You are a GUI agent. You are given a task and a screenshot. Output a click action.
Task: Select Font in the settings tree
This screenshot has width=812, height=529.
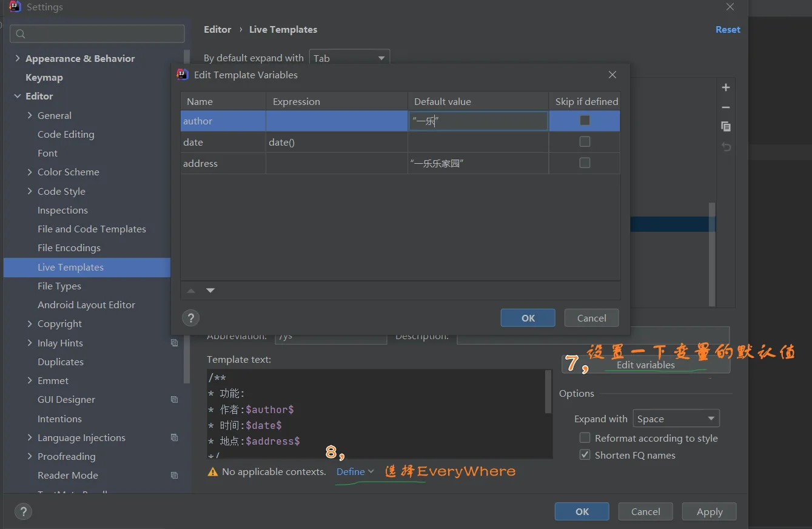click(48, 153)
